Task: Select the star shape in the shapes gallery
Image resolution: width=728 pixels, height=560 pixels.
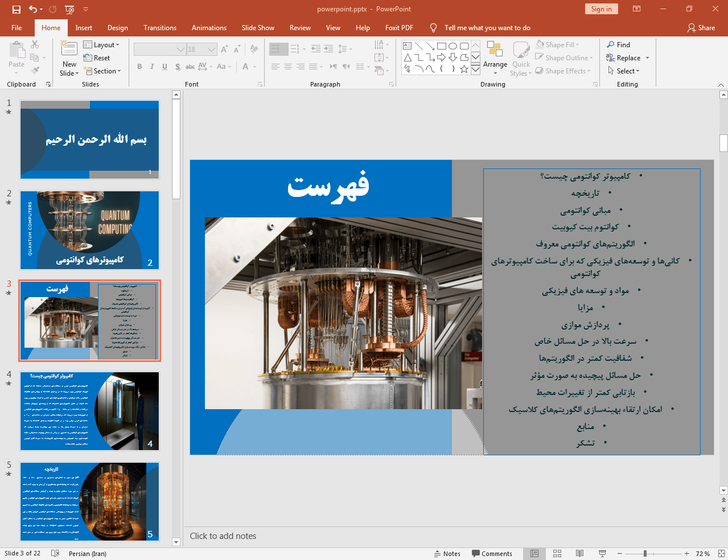Action: pyautogui.click(x=464, y=69)
